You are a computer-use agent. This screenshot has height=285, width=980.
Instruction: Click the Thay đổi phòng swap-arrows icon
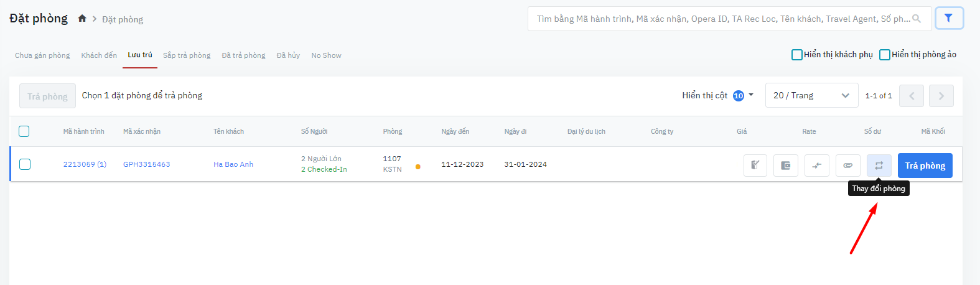879,166
